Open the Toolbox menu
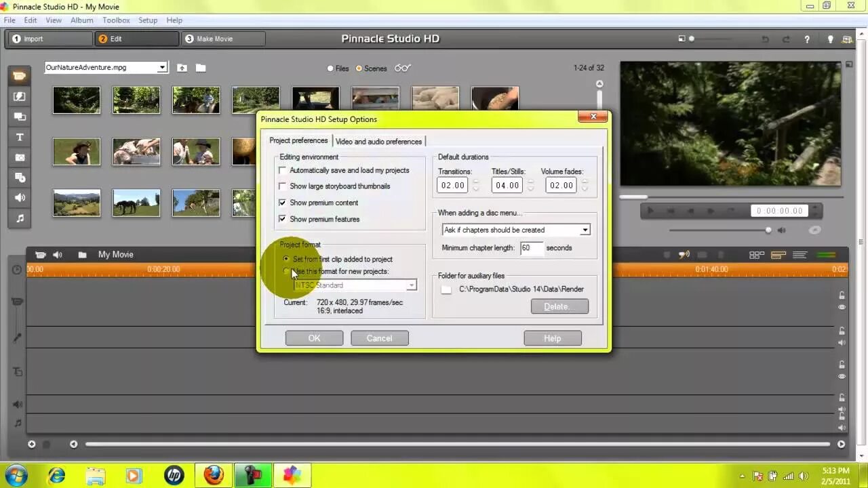The image size is (868, 488). click(x=116, y=20)
